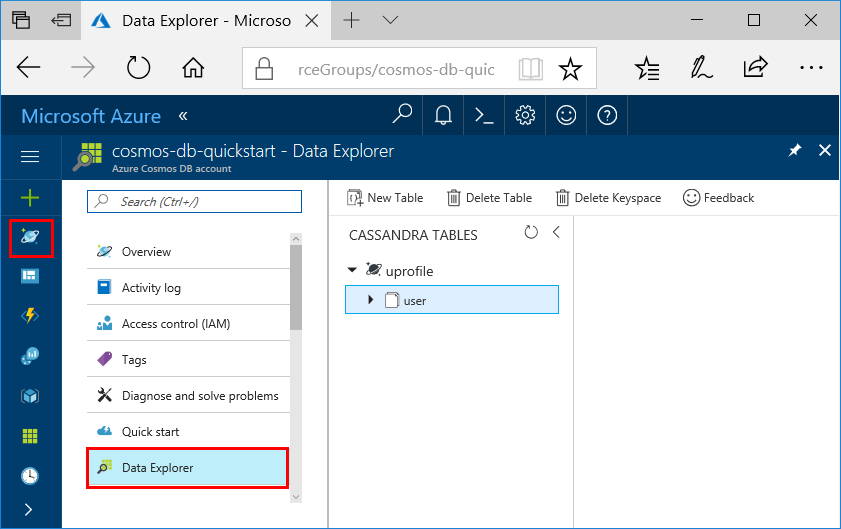The image size is (841, 529).
Task: Open portal settings gear icon
Action: click(525, 115)
